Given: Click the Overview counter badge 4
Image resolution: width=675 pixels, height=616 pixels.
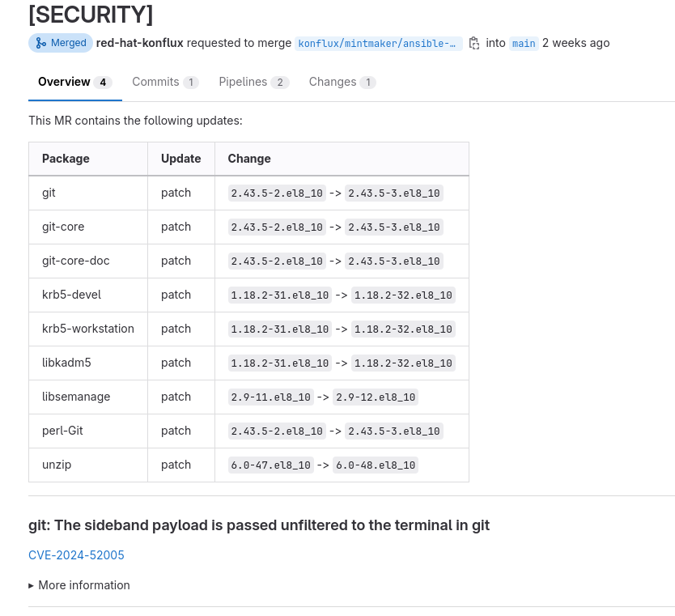Looking at the screenshot, I should (x=103, y=83).
